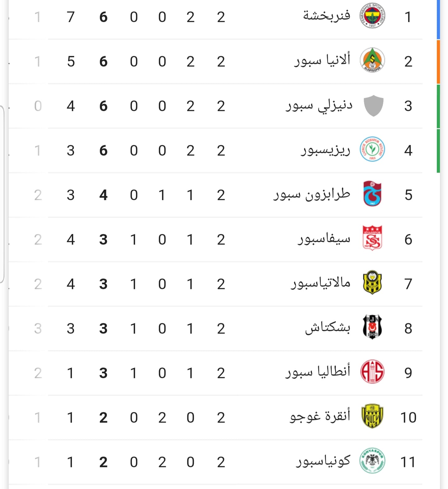Select the rank 2 row number
This screenshot has width=448, height=489.
coord(408,61)
